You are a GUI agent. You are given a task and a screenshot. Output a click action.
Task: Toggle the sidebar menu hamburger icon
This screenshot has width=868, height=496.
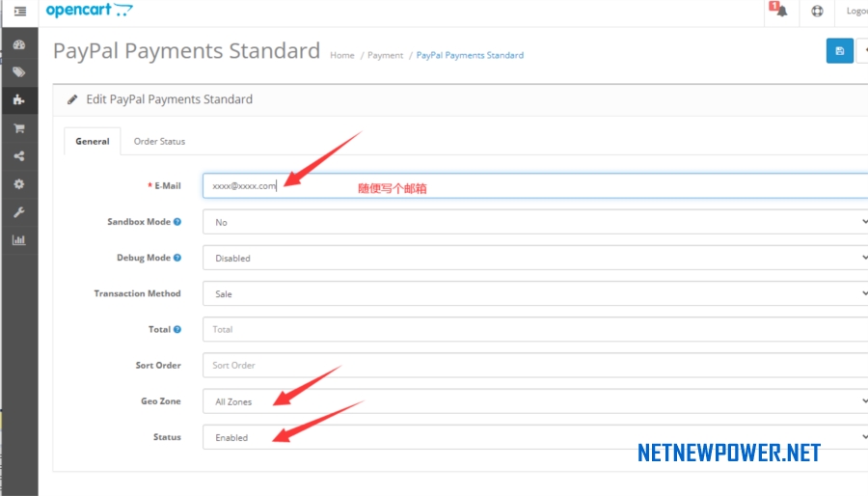[x=20, y=11]
